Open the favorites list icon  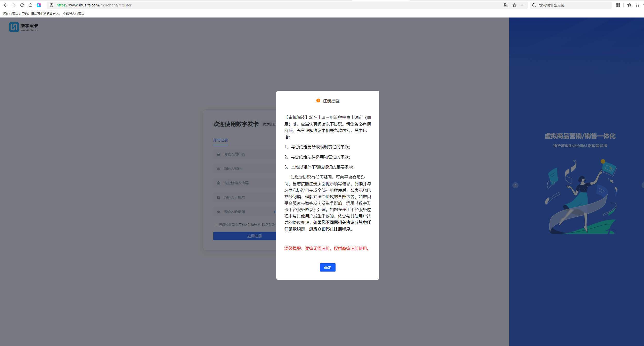(629, 5)
